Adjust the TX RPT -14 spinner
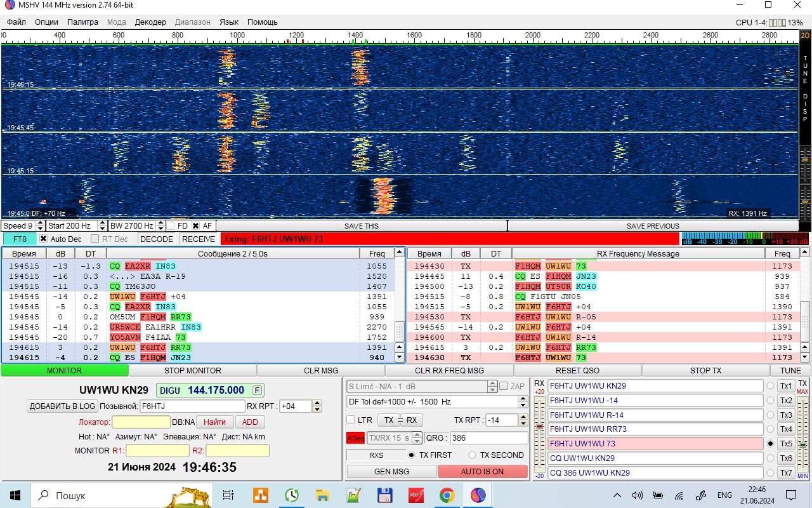 pos(523,420)
